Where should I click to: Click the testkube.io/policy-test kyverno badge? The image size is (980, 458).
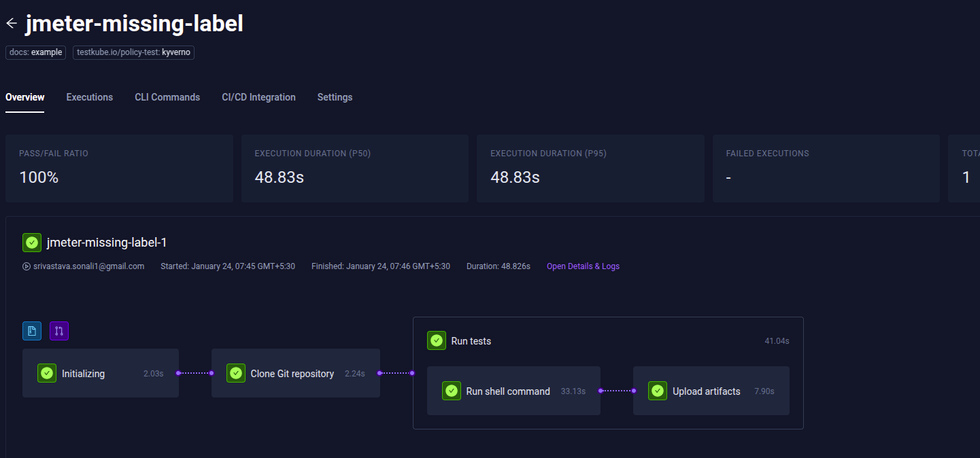(x=133, y=52)
